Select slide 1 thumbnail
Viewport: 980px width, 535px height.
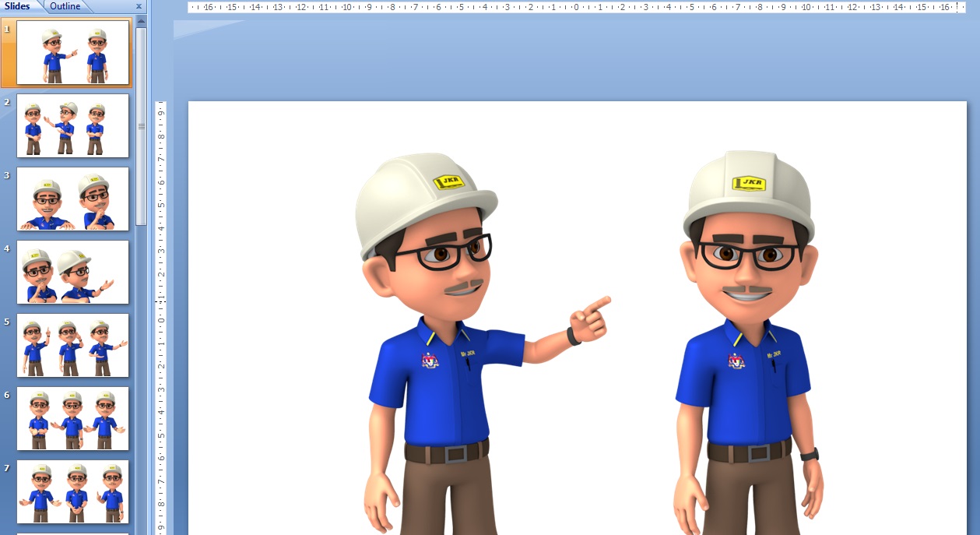pos(72,52)
